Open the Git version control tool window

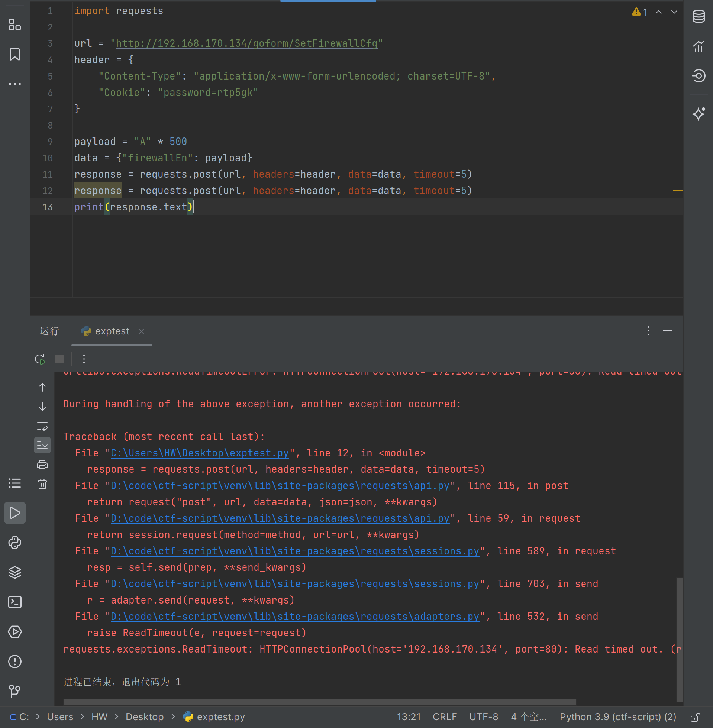pos(14,691)
